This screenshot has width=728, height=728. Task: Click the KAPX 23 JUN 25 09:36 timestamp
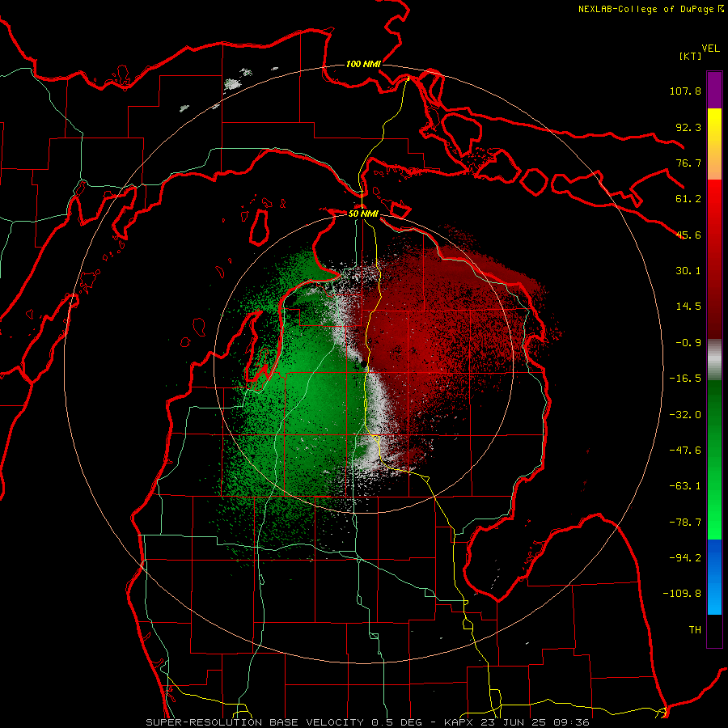pyautogui.click(x=517, y=722)
